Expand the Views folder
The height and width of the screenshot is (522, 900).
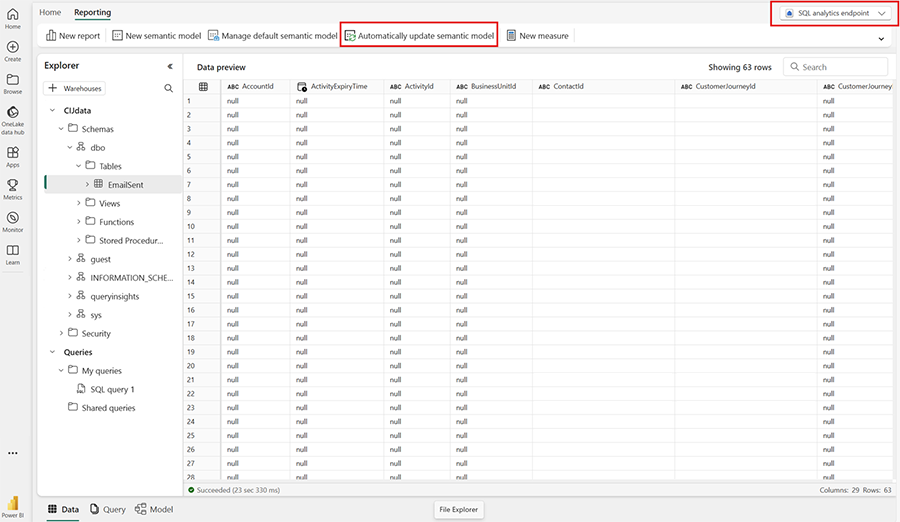[x=79, y=203]
